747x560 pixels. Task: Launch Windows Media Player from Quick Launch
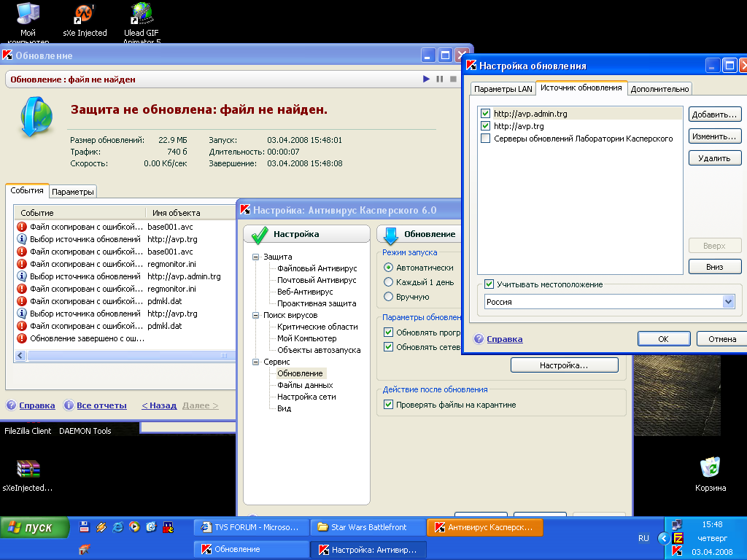tap(133, 526)
